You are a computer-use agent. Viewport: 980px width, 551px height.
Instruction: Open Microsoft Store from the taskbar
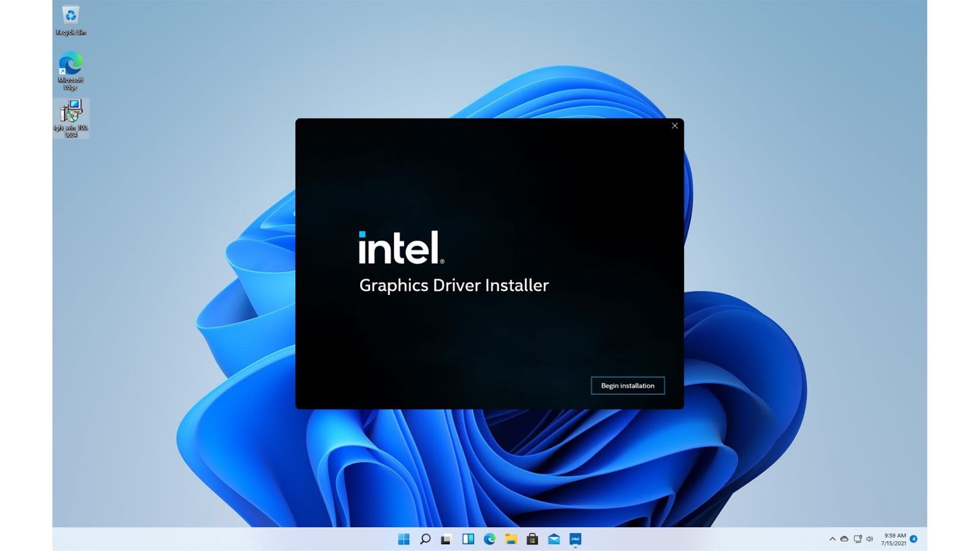(x=532, y=539)
